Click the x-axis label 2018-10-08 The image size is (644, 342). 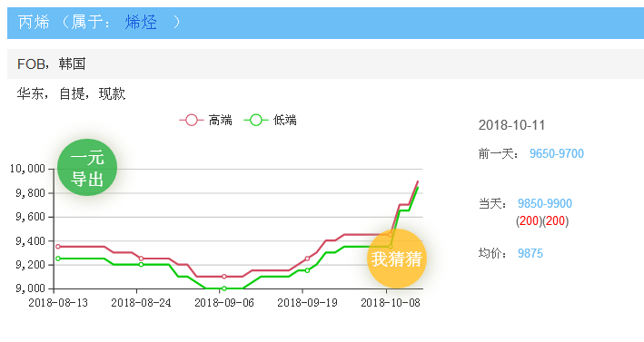point(391,303)
